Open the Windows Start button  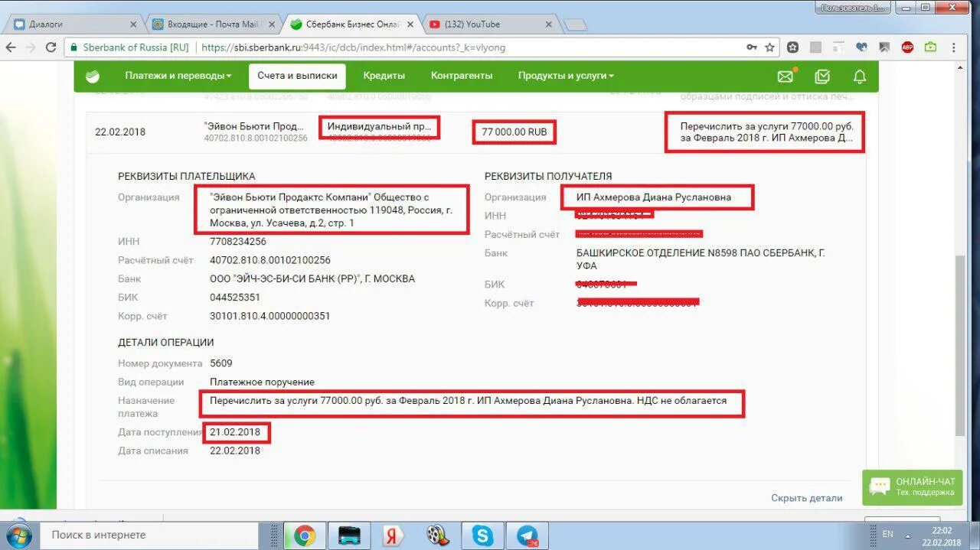pyautogui.click(x=18, y=534)
